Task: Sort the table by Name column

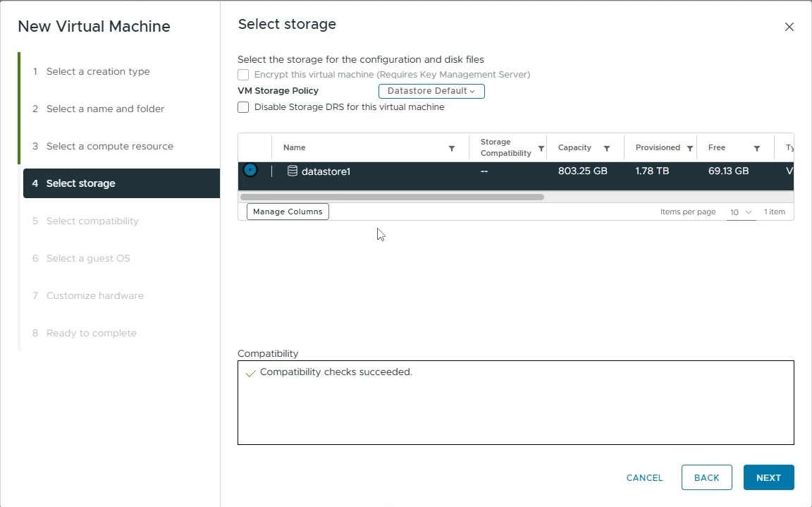Action: [x=294, y=147]
